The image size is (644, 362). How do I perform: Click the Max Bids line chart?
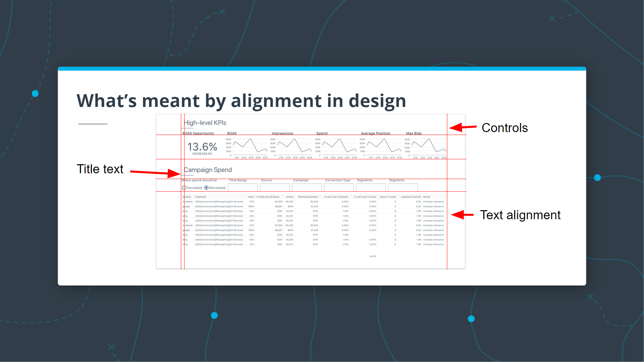click(429, 146)
